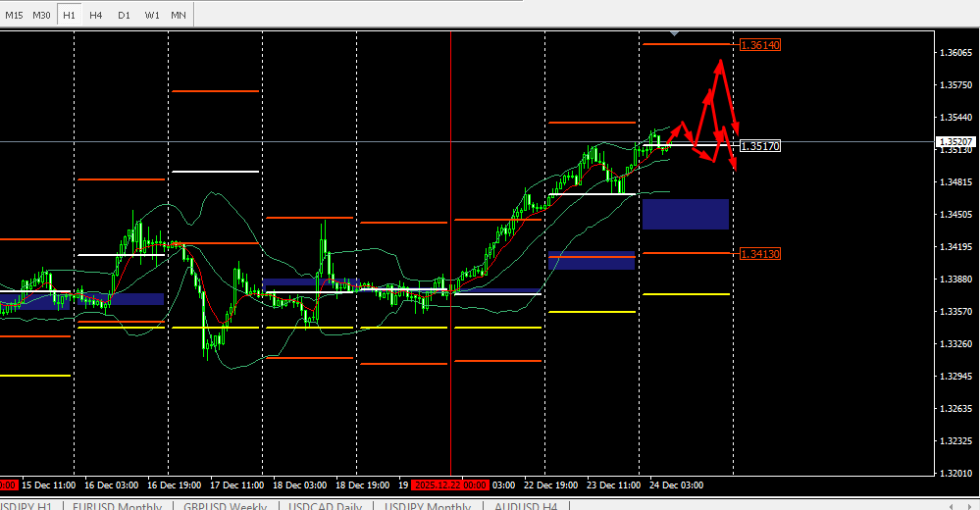Screen dimensions: 980x510
Task: Click the 1.32635 value on price axis
Action: point(955,409)
